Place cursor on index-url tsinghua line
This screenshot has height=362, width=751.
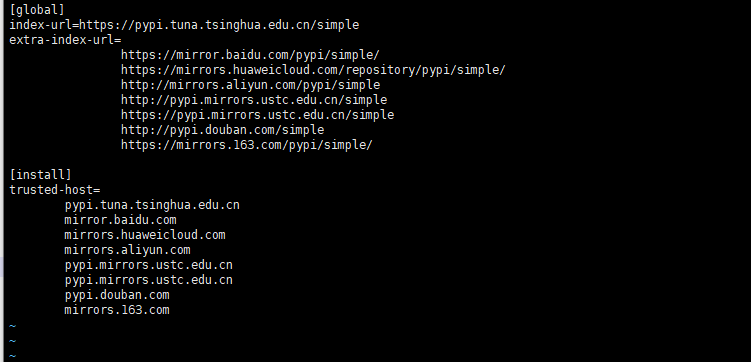184,25
